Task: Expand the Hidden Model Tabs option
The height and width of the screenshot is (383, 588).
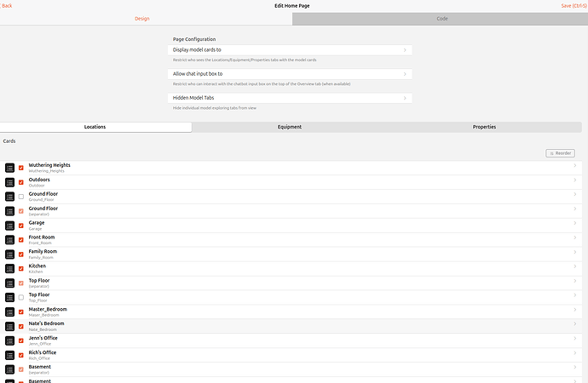Action: click(291, 98)
